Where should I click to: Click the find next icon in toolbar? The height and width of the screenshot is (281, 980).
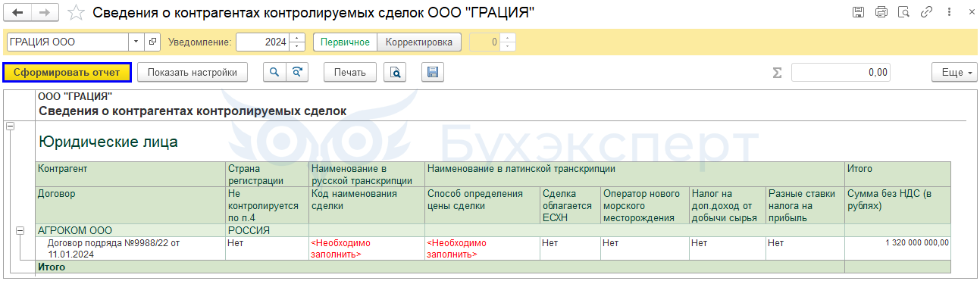(x=297, y=72)
